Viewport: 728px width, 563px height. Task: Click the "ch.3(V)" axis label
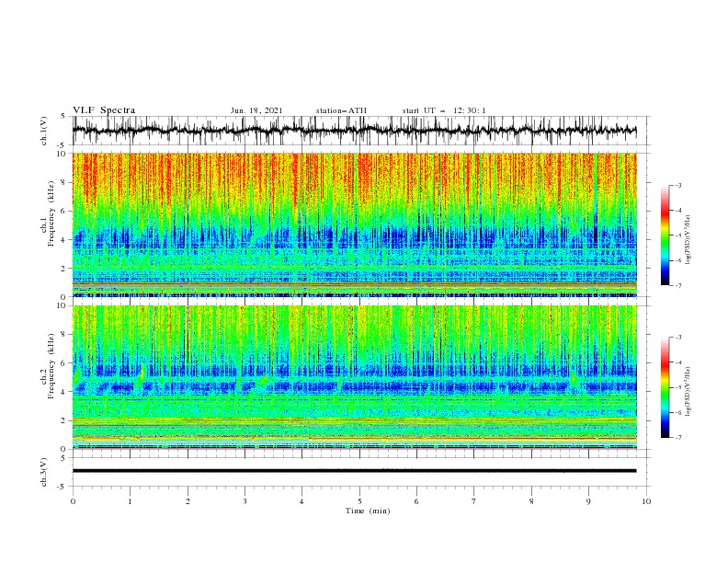click(x=44, y=472)
